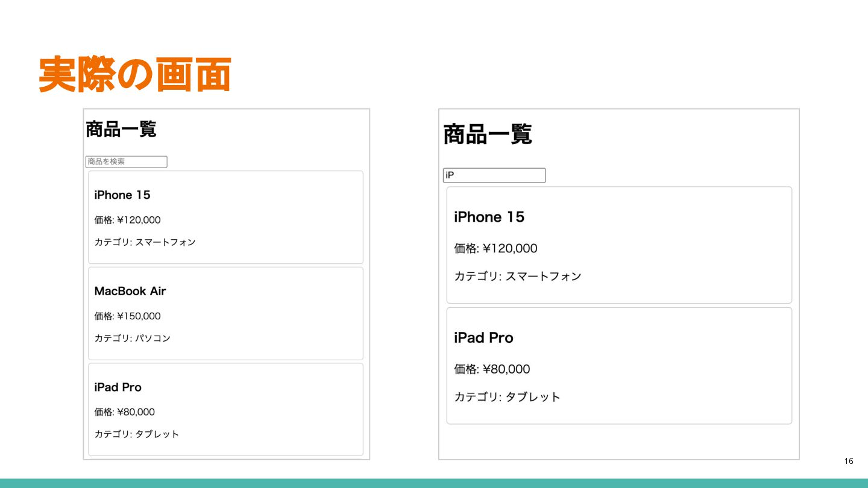868x488 pixels.
Task: Click カテゴリ: スマートフォン in unfiltered list
Action: click(x=145, y=242)
